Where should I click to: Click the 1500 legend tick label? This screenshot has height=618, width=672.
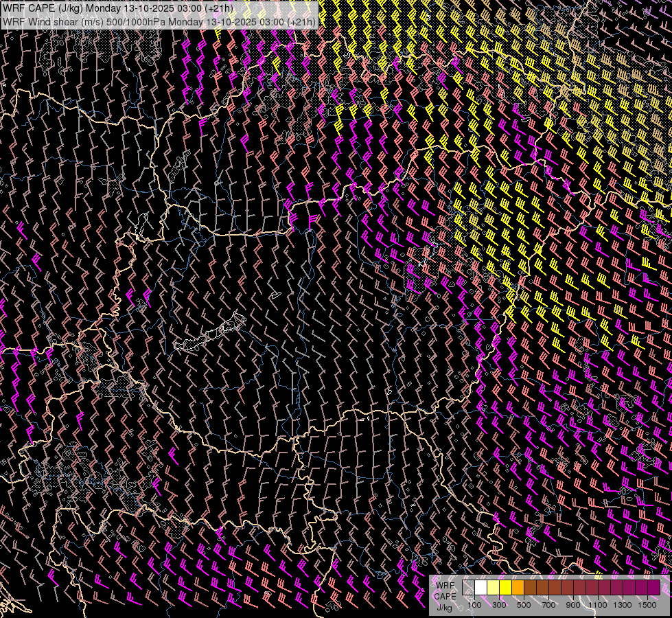tap(647, 605)
